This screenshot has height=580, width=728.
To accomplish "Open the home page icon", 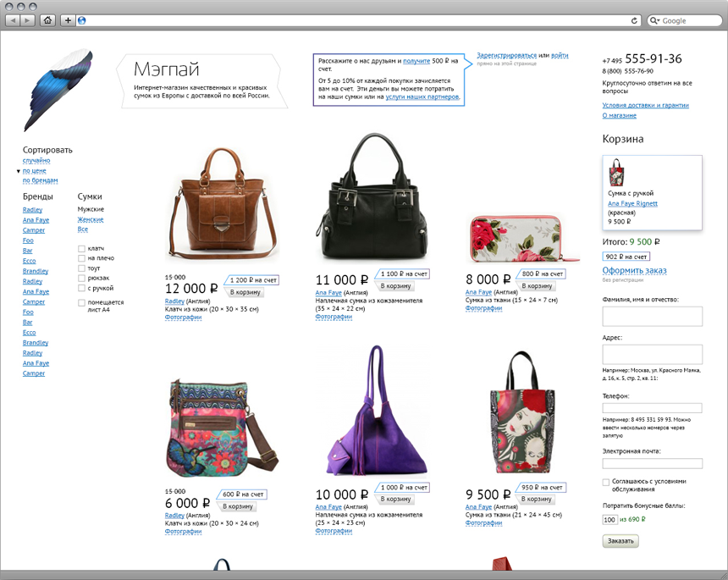I will tap(47, 20).
